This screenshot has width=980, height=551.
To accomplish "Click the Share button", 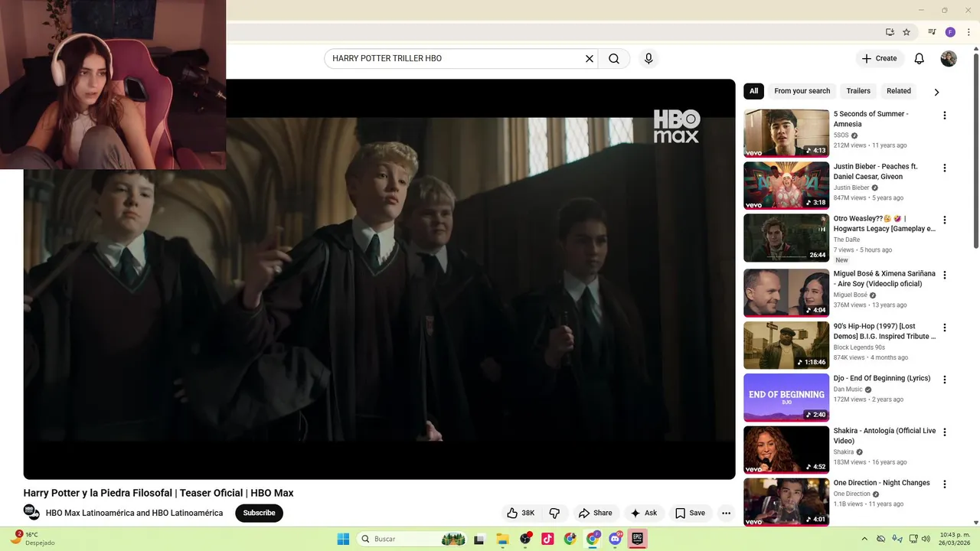I will coord(595,513).
